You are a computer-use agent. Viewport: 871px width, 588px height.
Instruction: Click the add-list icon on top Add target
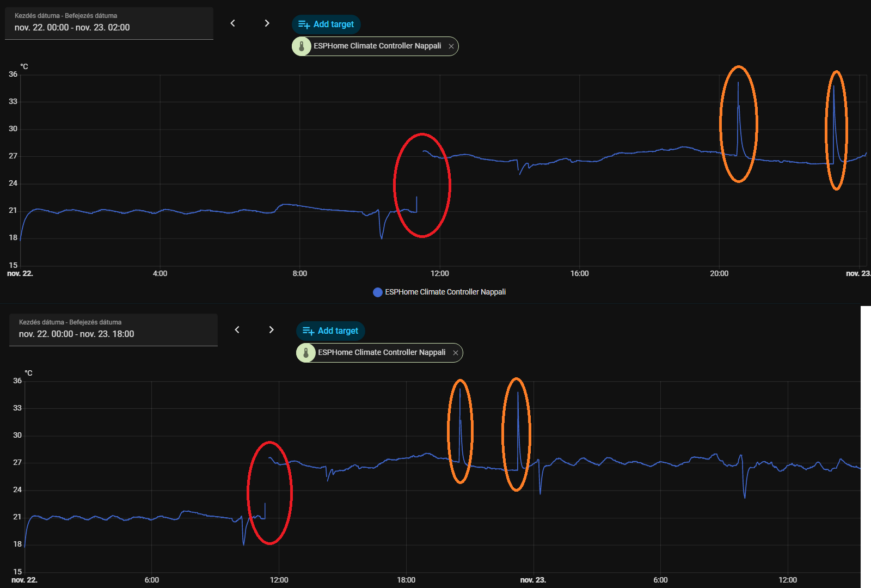point(304,24)
